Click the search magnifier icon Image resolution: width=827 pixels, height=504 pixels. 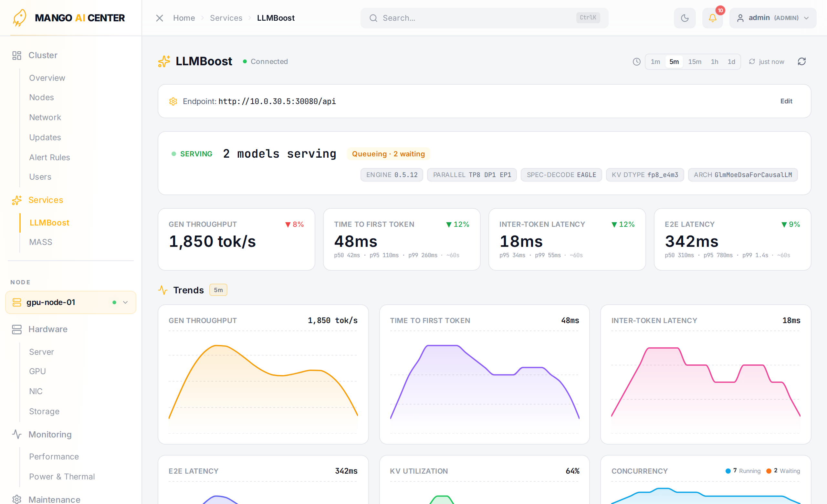coord(373,18)
